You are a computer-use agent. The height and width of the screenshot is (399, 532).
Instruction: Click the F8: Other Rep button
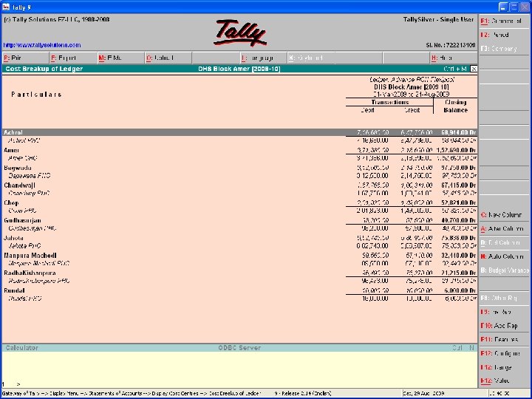(504, 298)
